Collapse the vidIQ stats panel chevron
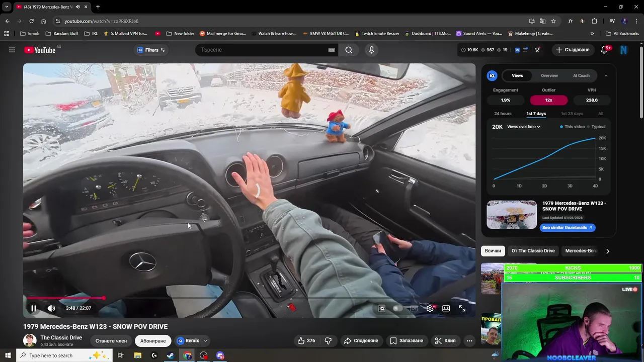 coord(606,75)
